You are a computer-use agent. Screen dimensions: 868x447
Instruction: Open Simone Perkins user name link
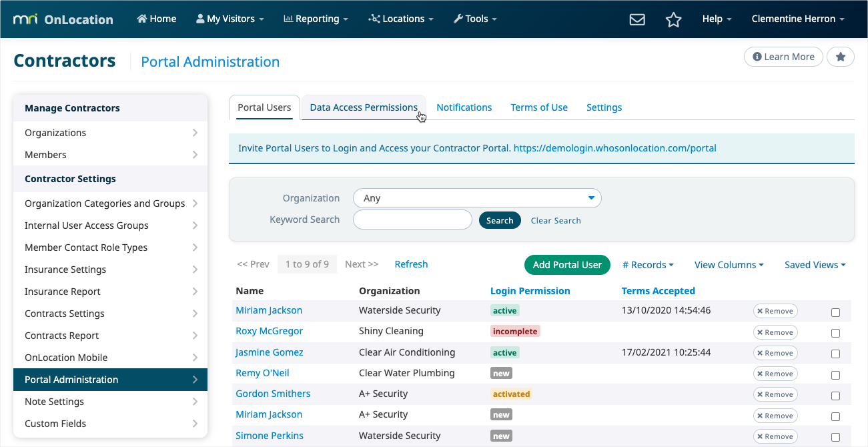point(269,436)
